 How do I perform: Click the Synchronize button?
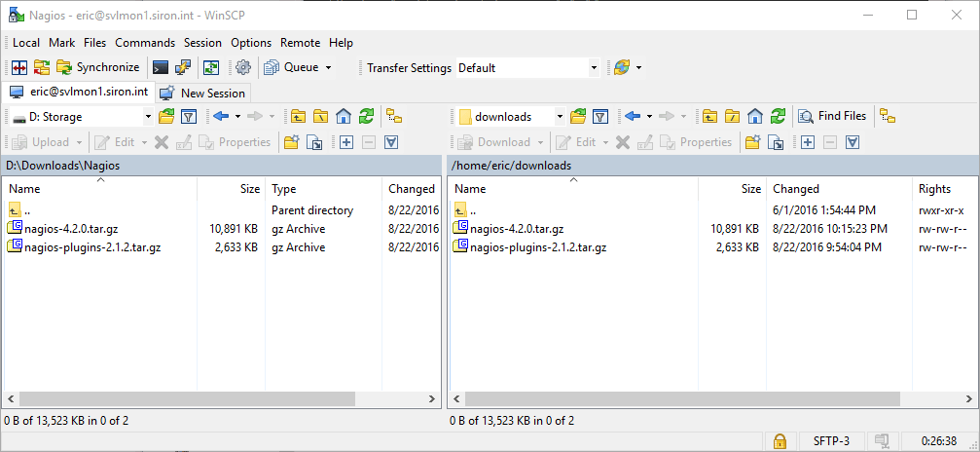[x=98, y=67]
